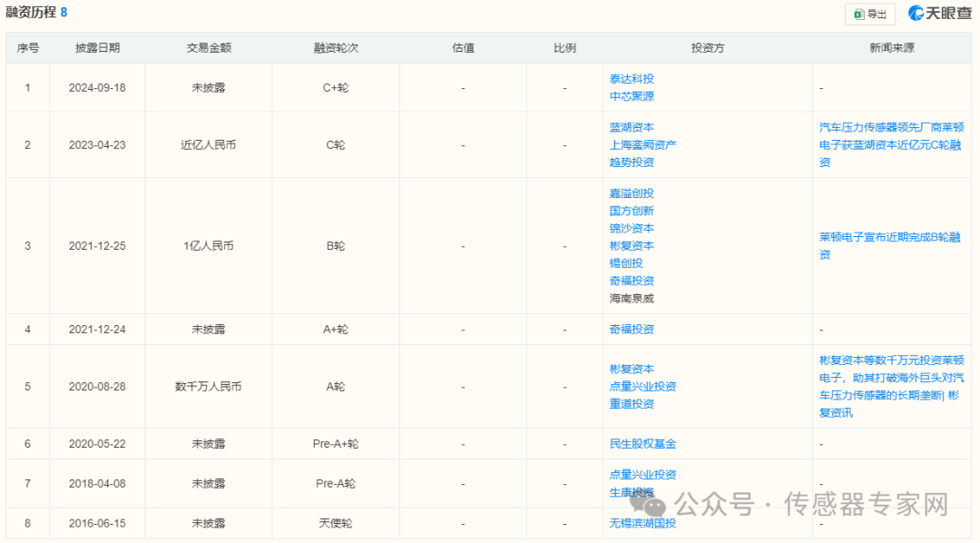Click the round cell C+轮
The width and height of the screenshot is (980, 543).
pos(336,88)
